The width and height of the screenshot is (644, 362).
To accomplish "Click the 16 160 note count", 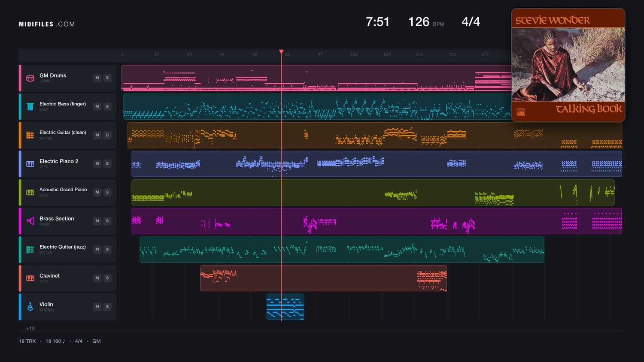I will point(55,341).
